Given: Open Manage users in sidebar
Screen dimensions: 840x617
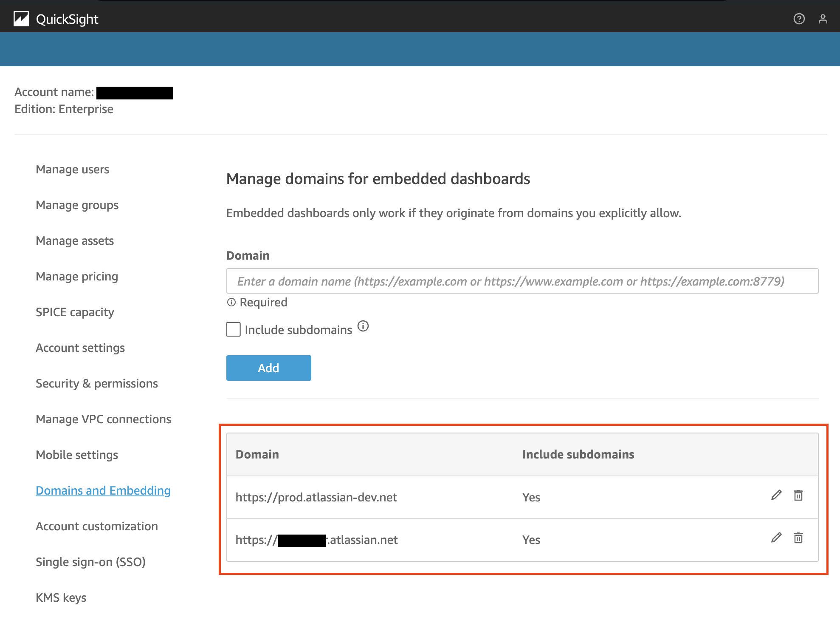Looking at the screenshot, I should 73,170.
